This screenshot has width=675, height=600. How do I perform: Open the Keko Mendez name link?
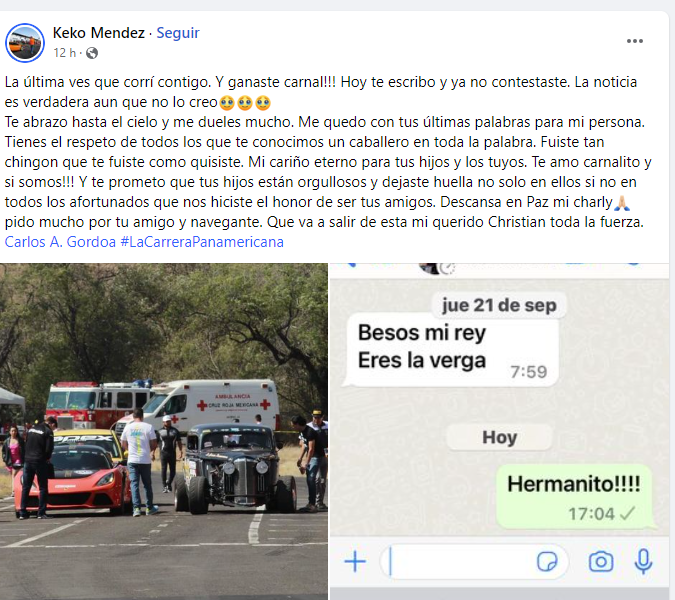click(99, 33)
